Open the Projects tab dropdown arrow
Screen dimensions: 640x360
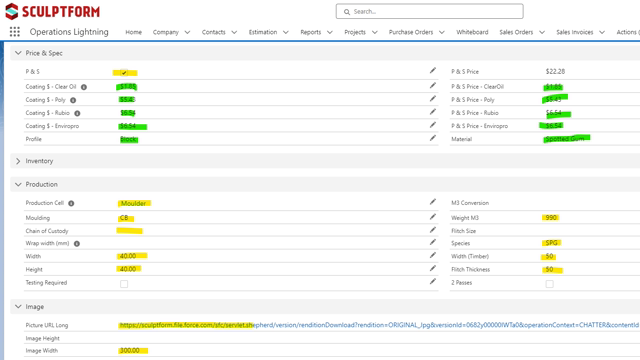pos(375,32)
